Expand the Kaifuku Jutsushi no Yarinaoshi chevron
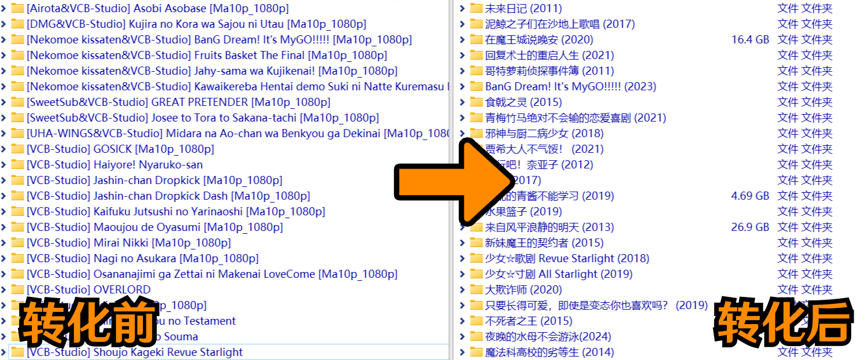Viewport: 868px width, 360px height. coord(5,212)
